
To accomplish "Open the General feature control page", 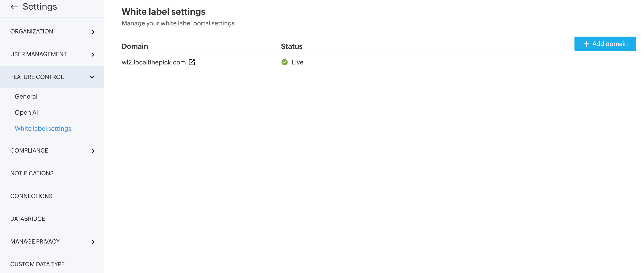I will 26,96.
